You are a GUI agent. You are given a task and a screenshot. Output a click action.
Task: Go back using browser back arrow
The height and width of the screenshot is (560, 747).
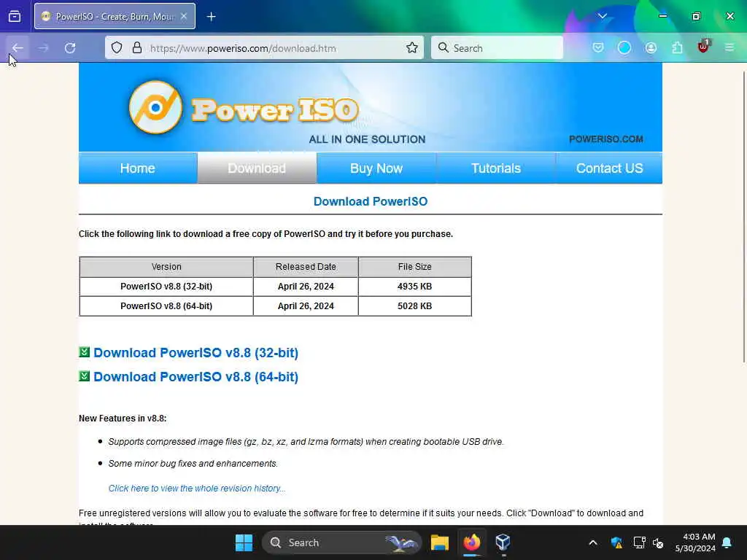[18, 47]
